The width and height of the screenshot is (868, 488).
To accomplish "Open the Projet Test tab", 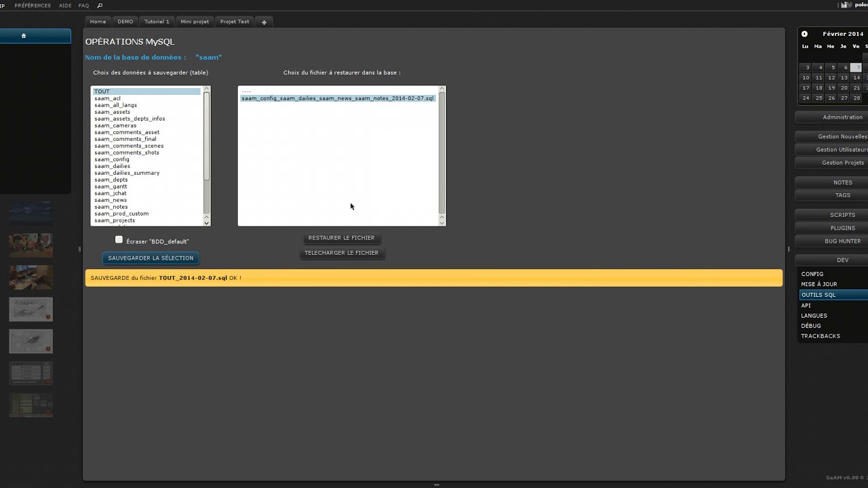I will [235, 22].
